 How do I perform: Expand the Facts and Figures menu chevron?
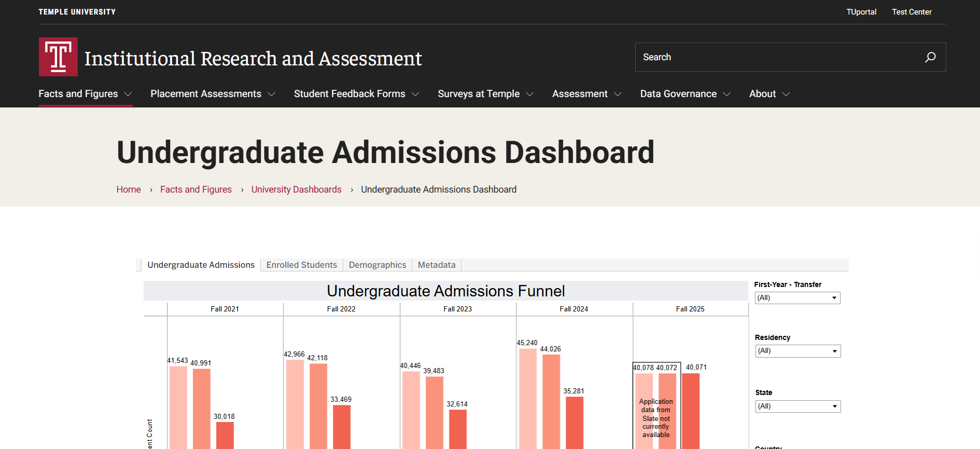tap(128, 94)
